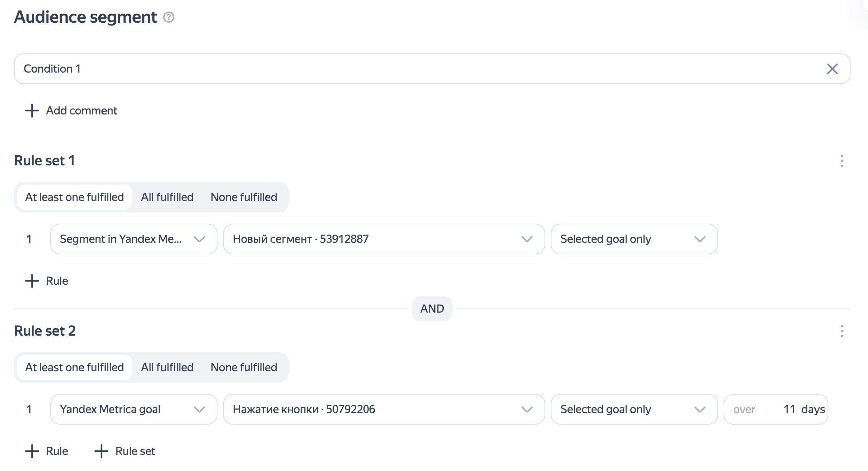This screenshot has width=868, height=471.
Task: Click the help icon beside Audience segment
Action: pyautogui.click(x=169, y=17)
